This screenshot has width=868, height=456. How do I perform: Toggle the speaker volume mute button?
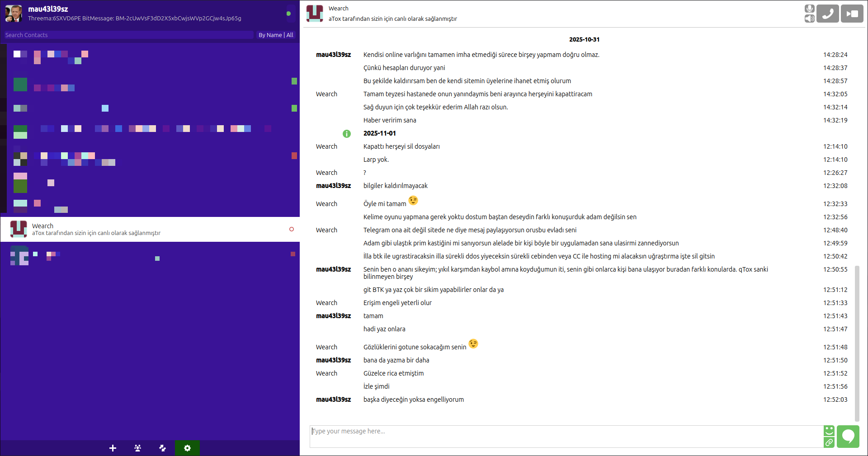809,19
